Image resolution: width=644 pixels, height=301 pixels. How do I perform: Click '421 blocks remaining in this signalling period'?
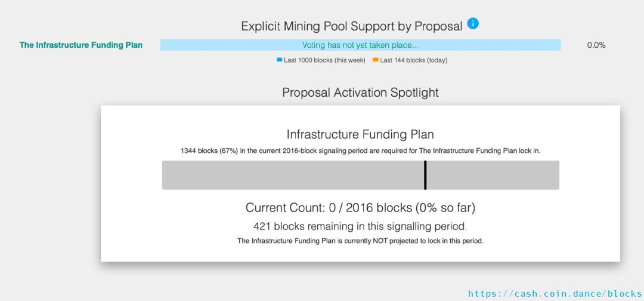tap(360, 226)
